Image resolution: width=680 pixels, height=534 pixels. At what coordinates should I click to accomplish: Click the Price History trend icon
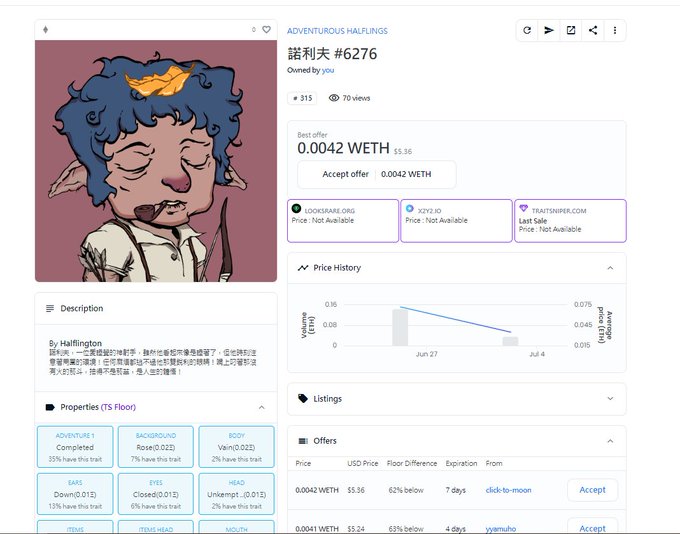[303, 268]
